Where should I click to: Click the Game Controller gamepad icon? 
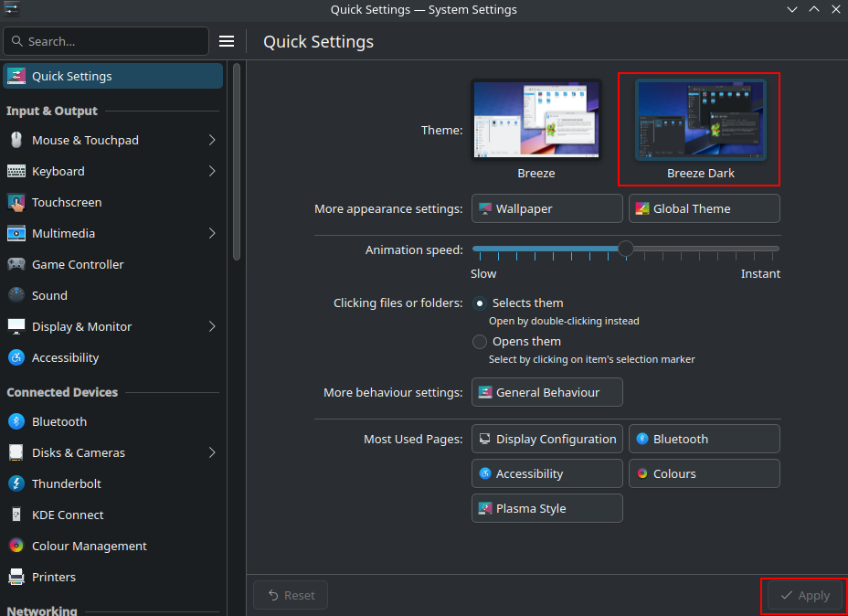[x=16, y=264]
